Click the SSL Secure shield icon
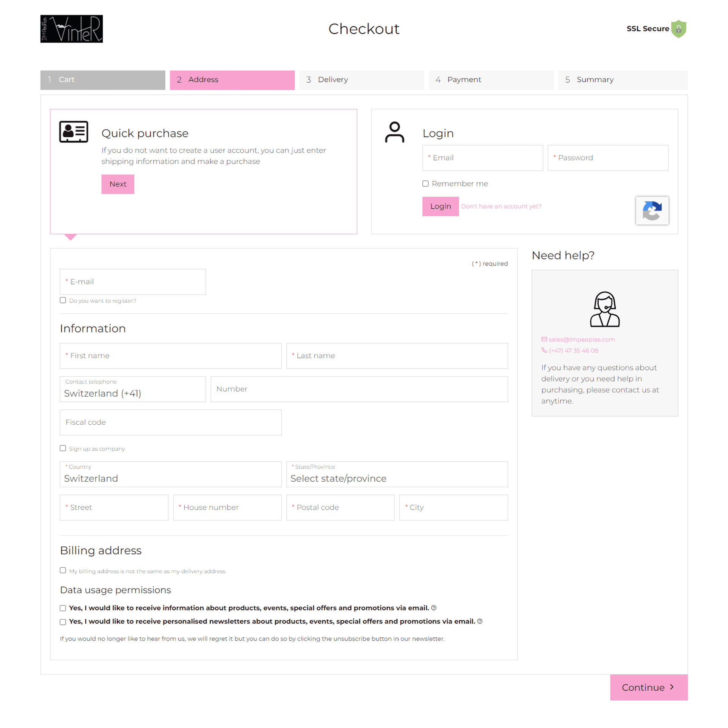 pos(678,29)
